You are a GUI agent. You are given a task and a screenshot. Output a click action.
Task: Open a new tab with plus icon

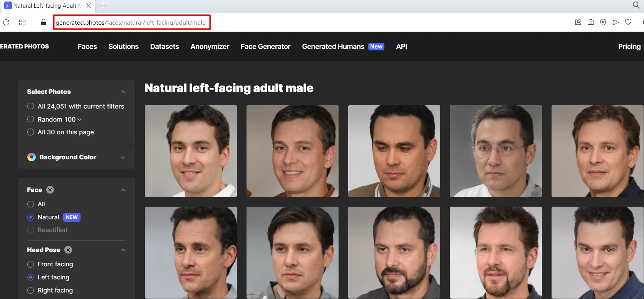(103, 5)
